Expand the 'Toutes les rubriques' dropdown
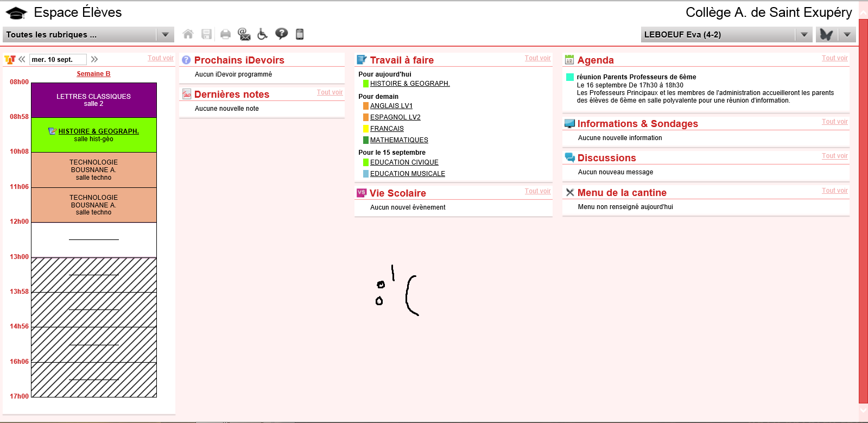 coord(165,35)
